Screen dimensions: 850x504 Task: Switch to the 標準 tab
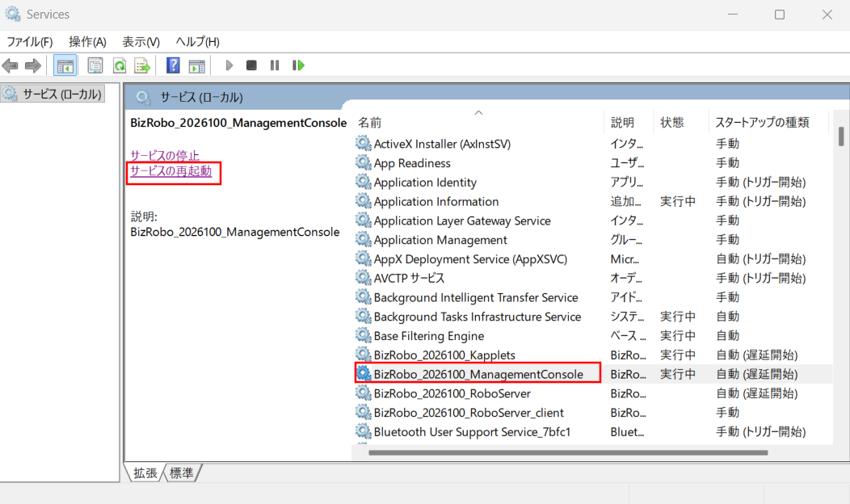pyautogui.click(x=181, y=473)
